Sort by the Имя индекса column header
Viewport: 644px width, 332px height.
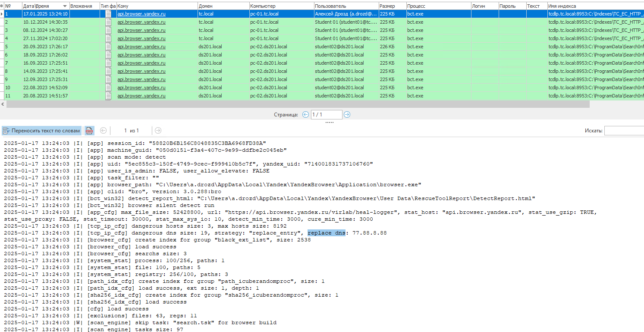[x=596, y=6]
